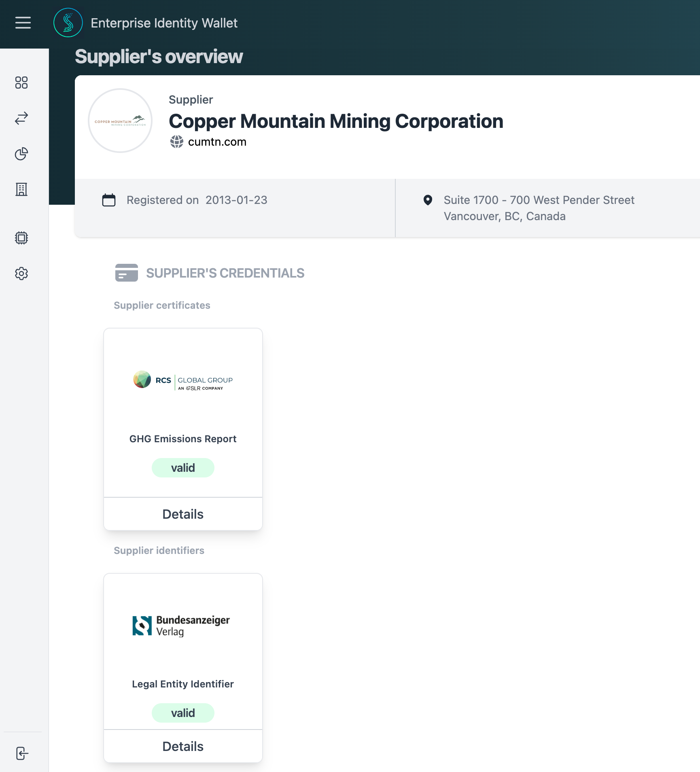Select the Supplier certificates section label
The width and height of the screenshot is (700, 772).
coord(162,305)
